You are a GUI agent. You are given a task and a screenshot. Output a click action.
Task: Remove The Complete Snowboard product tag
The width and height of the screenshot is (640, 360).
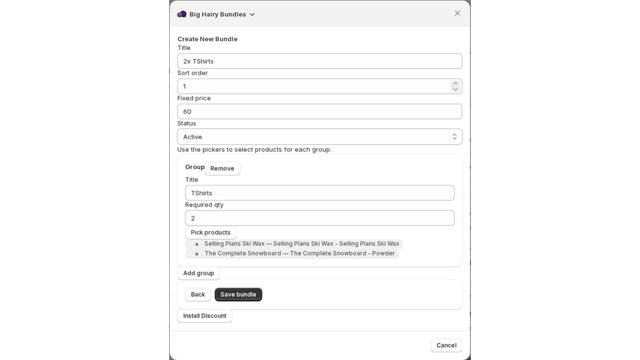197,254
